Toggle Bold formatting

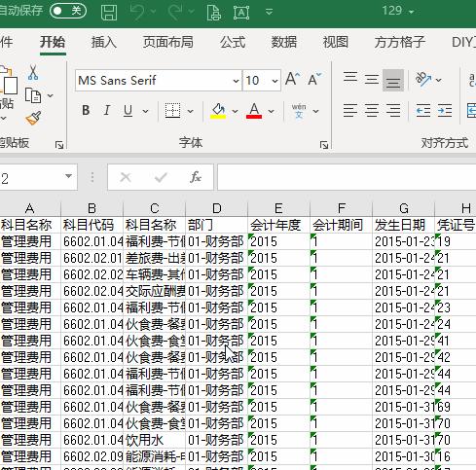86,111
